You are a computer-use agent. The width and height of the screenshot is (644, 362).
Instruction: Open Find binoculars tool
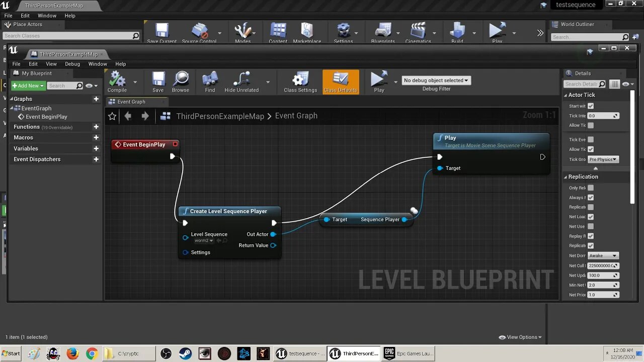(x=210, y=82)
